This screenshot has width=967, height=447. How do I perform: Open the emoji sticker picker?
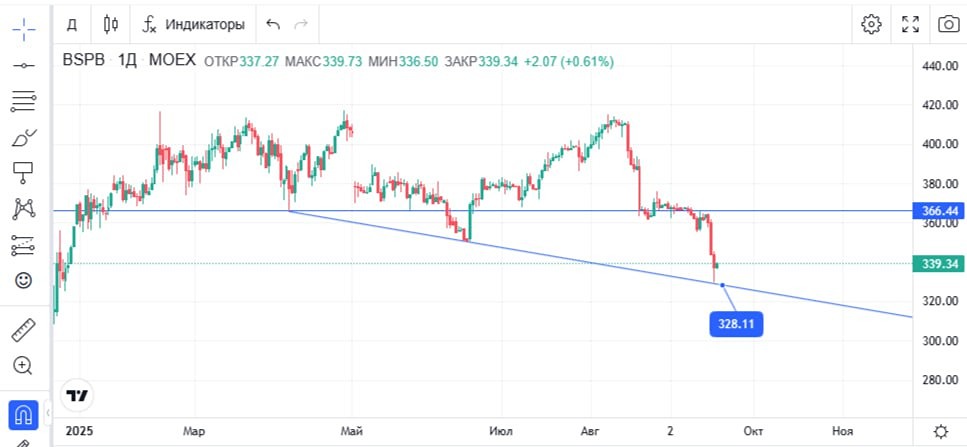point(23,281)
